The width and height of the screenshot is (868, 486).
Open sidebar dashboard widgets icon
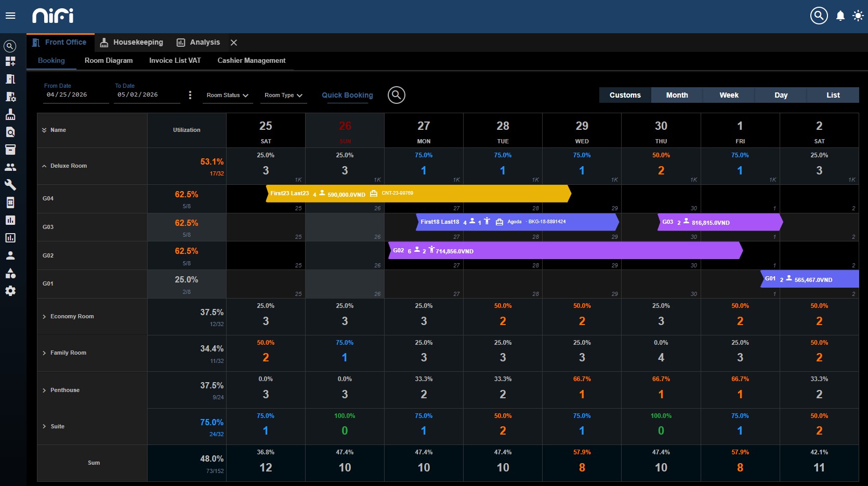[10, 61]
